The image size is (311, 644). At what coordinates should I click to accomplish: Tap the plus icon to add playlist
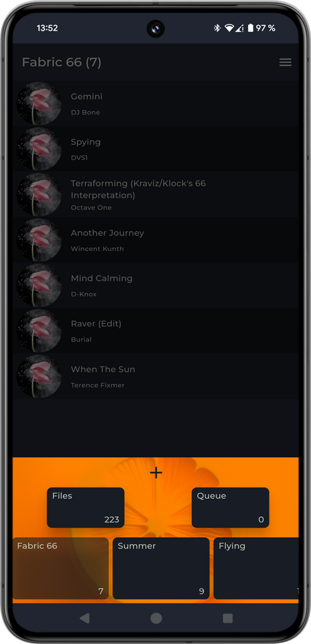tap(156, 473)
